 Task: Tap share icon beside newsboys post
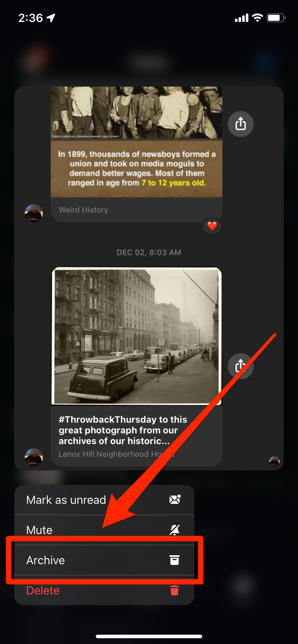[x=240, y=124]
